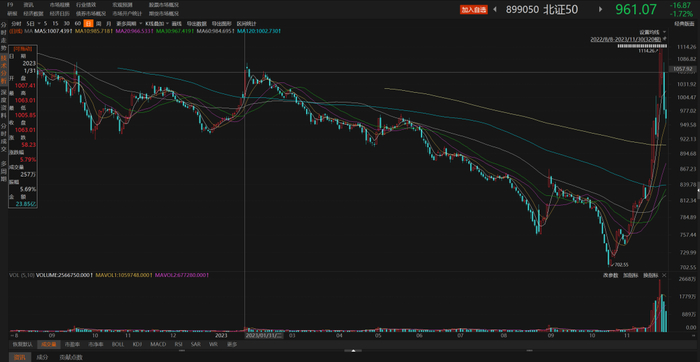700x362 pixels.
Task: Open 宏观预测 menu item
Action: pyautogui.click(x=121, y=5)
